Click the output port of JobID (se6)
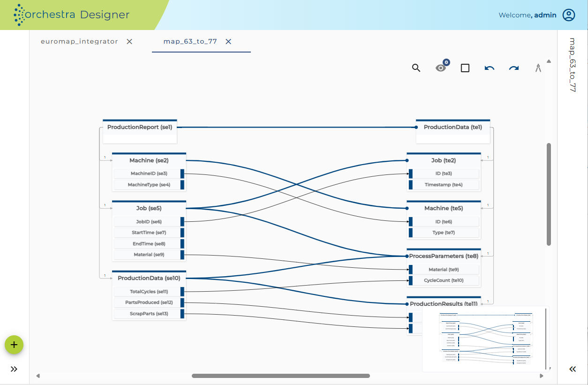Image resolution: width=588 pixels, height=385 pixels. pyautogui.click(x=183, y=221)
